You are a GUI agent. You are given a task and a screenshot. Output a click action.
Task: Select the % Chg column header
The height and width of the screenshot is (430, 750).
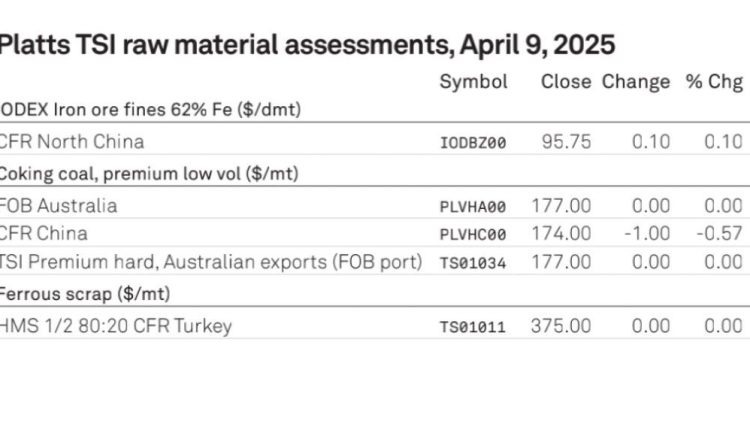(x=714, y=82)
